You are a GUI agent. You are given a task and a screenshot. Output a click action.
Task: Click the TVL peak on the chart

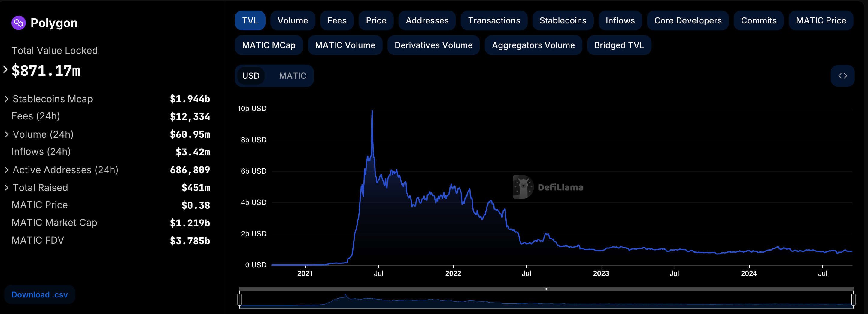(372, 111)
